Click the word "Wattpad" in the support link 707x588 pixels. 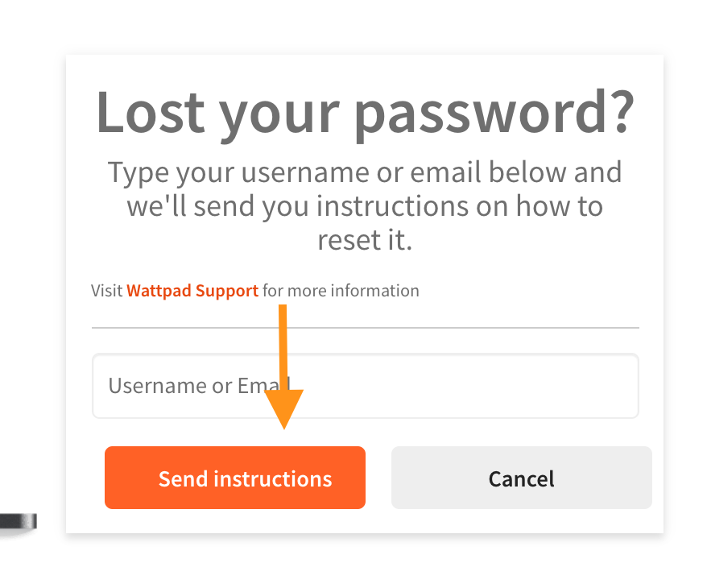point(159,291)
